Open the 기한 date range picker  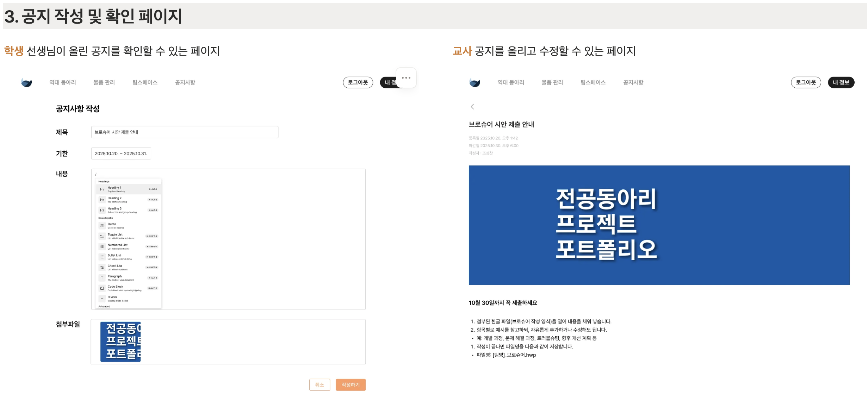tap(121, 153)
